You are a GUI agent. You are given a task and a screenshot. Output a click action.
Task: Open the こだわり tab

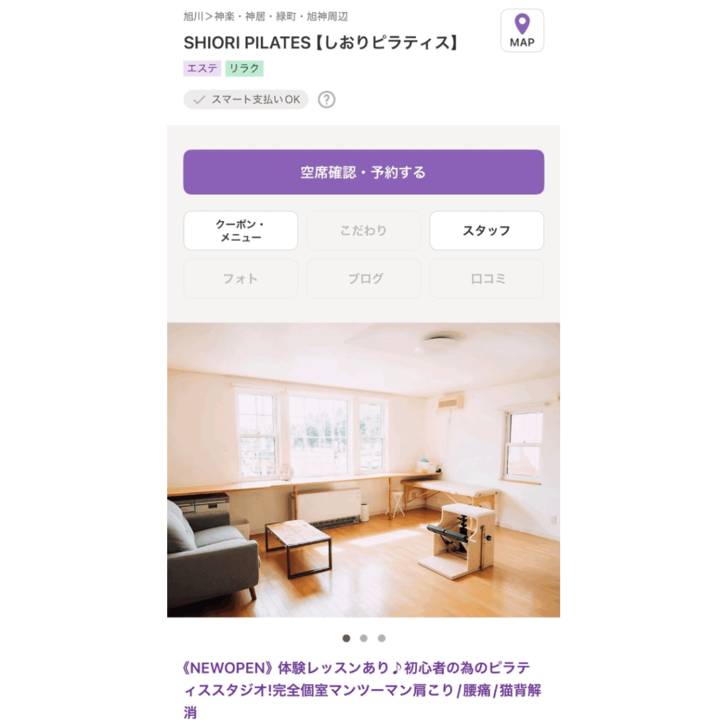(x=363, y=231)
